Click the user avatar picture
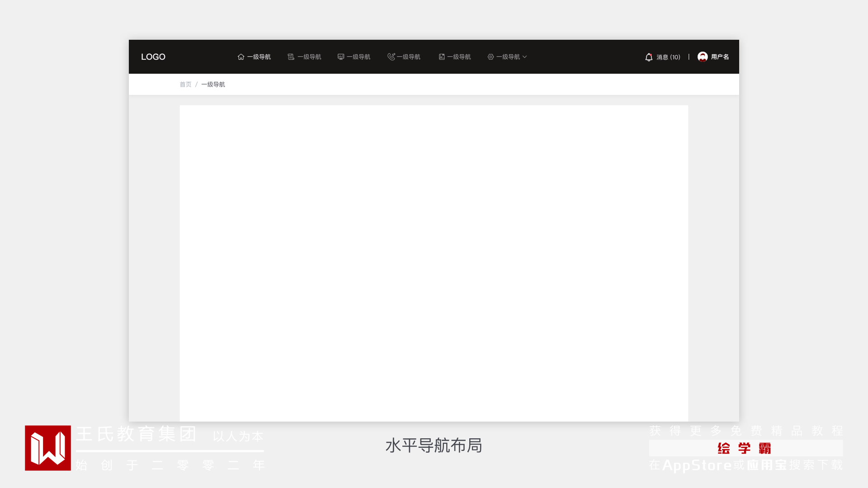Image resolution: width=868 pixels, height=488 pixels. [703, 57]
